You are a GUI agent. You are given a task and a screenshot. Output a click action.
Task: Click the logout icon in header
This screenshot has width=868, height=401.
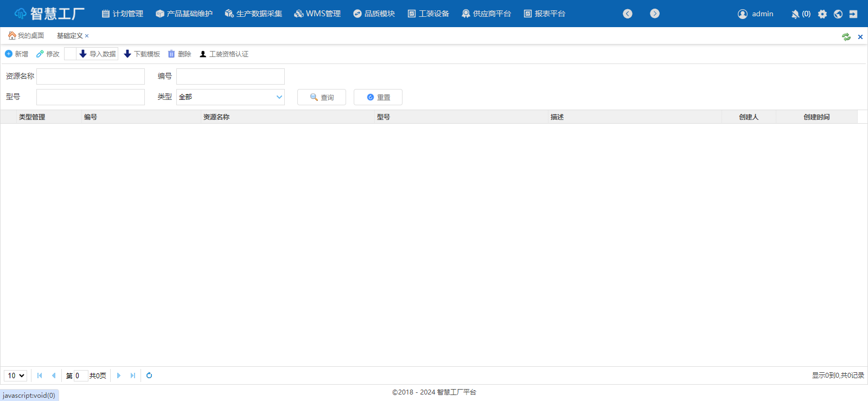(853, 14)
